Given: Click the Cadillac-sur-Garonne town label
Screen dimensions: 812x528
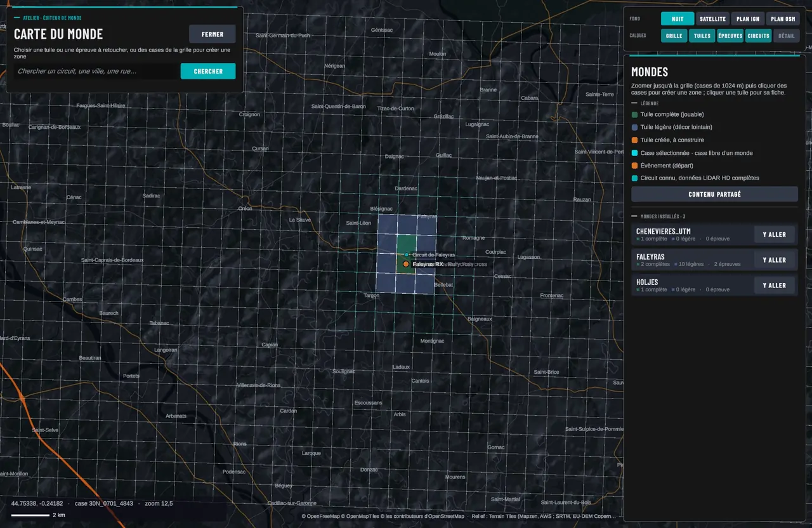Looking at the screenshot, I should [x=292, y=503].
